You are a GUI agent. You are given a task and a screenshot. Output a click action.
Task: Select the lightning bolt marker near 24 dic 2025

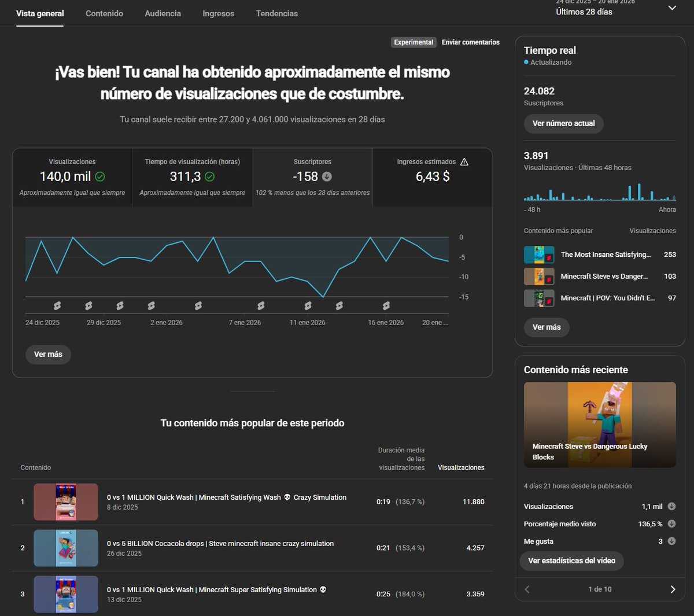click(57, 305)
